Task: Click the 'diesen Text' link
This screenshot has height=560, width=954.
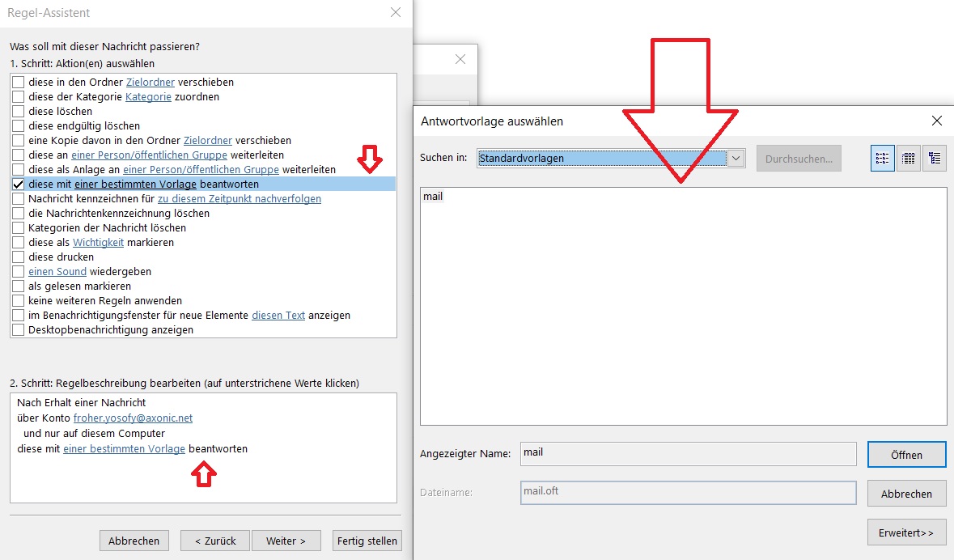Action: [x=278, y=316]
